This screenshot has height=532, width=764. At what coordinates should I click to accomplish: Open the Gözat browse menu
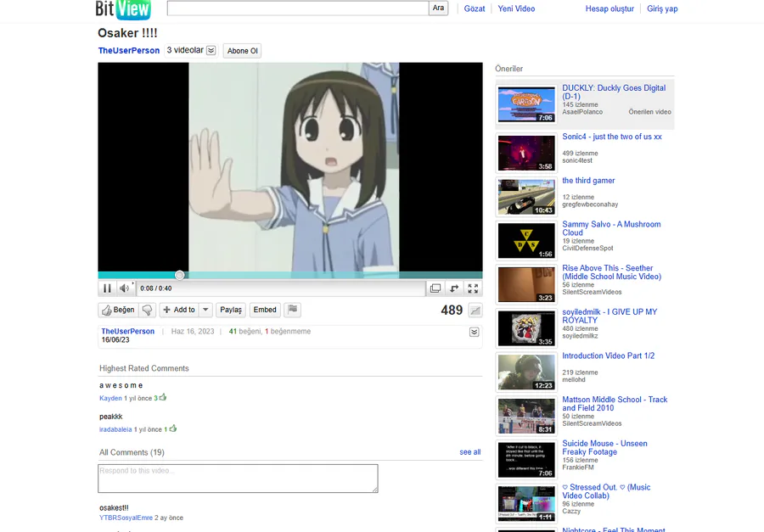[474, 8]
